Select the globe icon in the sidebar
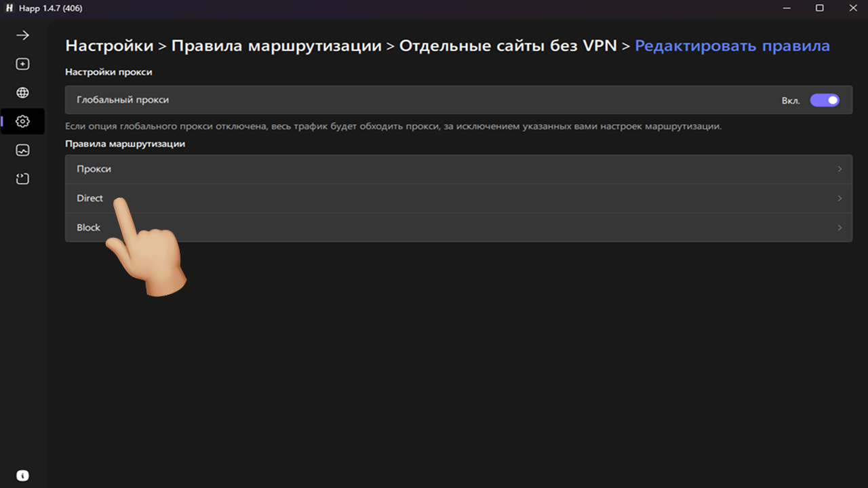The width and height of the screenshot is (868, 488). coord(22,92)
